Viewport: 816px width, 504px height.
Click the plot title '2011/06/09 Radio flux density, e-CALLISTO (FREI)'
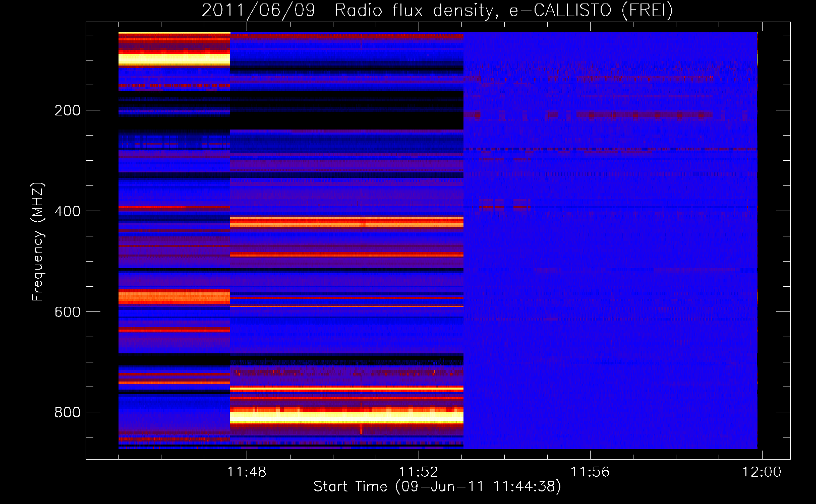coord(437,10)
